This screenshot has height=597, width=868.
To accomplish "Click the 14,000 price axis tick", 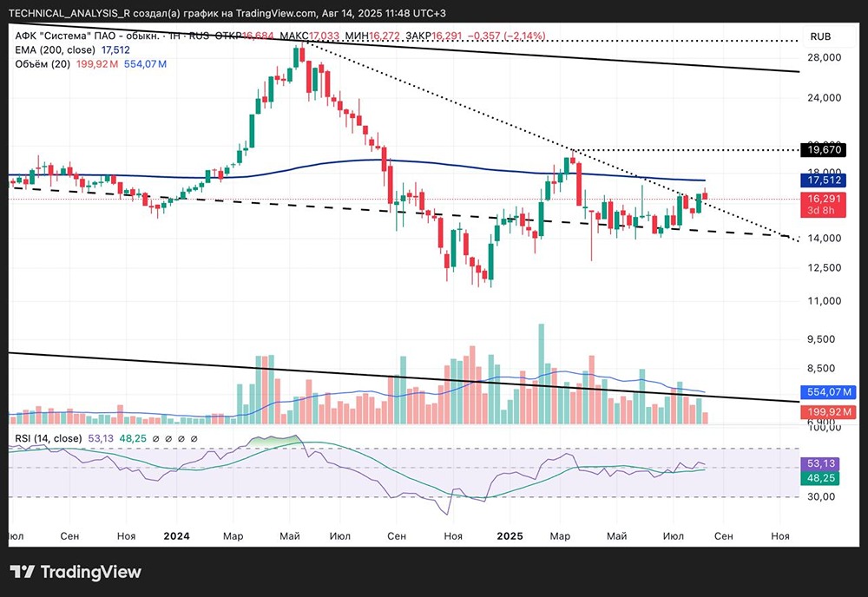I will 825,239.
